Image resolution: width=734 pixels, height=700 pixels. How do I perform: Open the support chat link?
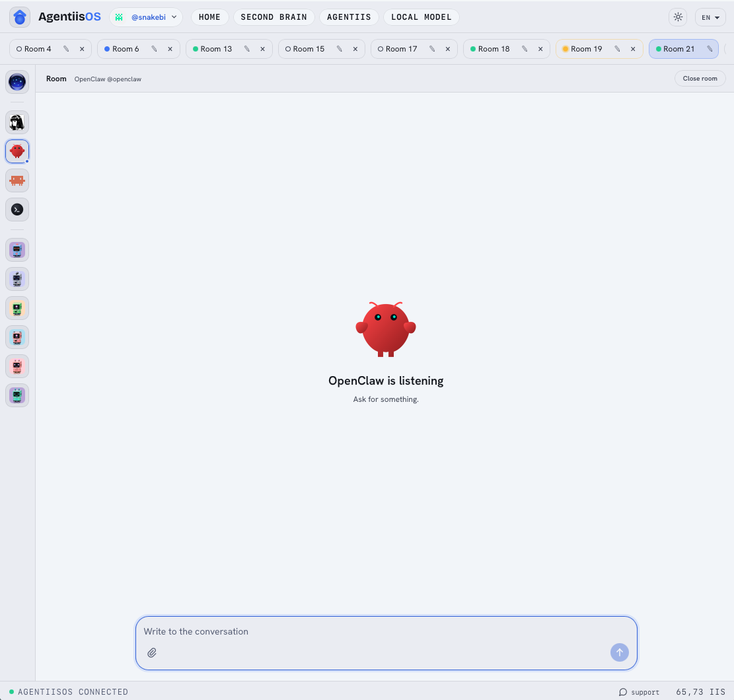(x=639, y=692)
